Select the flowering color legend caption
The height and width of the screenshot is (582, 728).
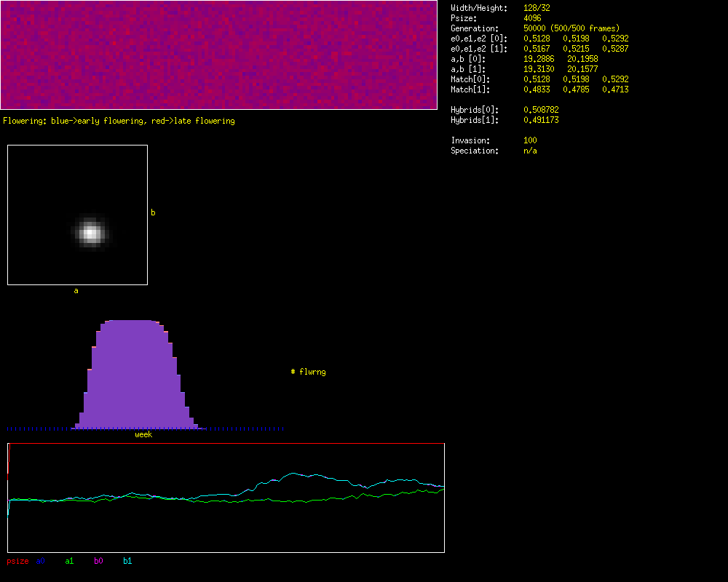119,121
